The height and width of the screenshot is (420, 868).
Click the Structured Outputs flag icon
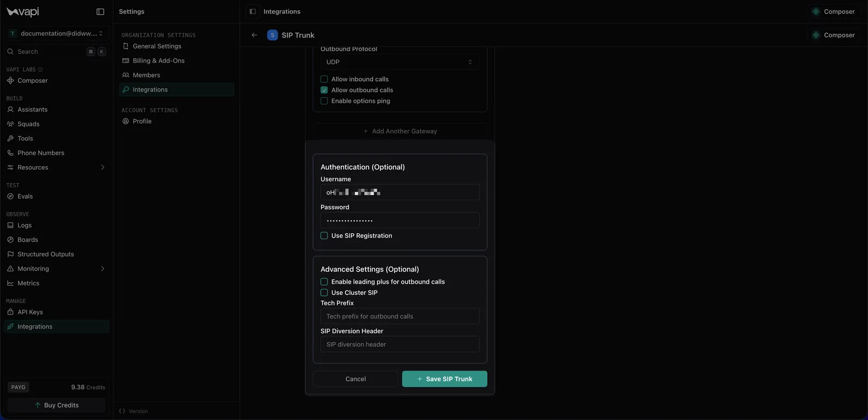[10, 254]
